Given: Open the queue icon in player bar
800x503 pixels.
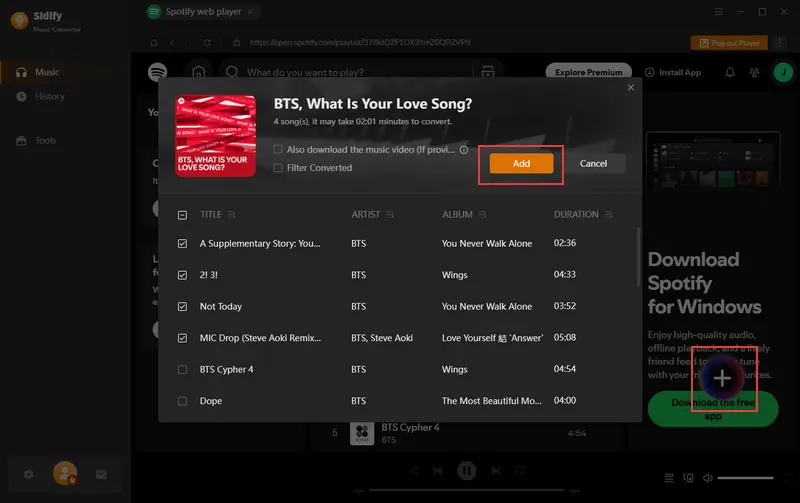Looking at the screenshot, I should 669,478.
